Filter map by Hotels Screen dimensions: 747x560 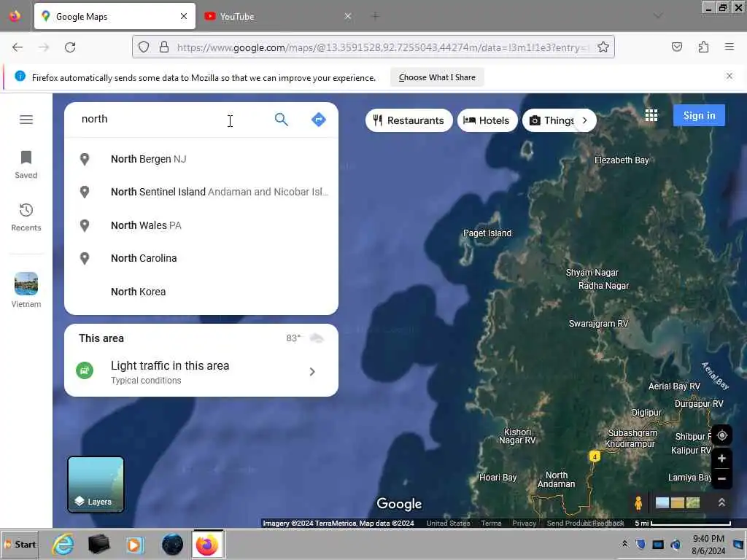click(487, 120)
